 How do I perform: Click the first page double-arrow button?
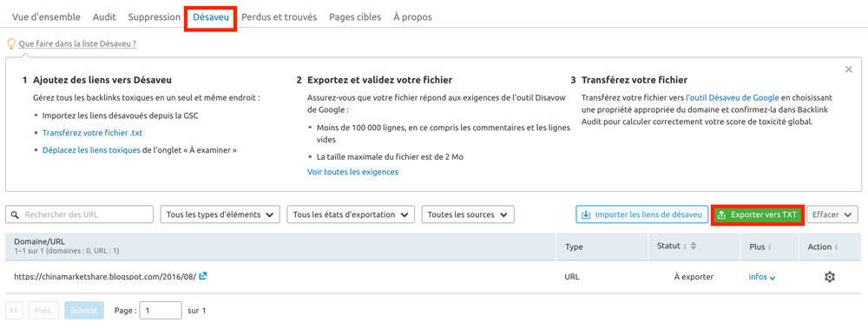(x=15, y=311)
